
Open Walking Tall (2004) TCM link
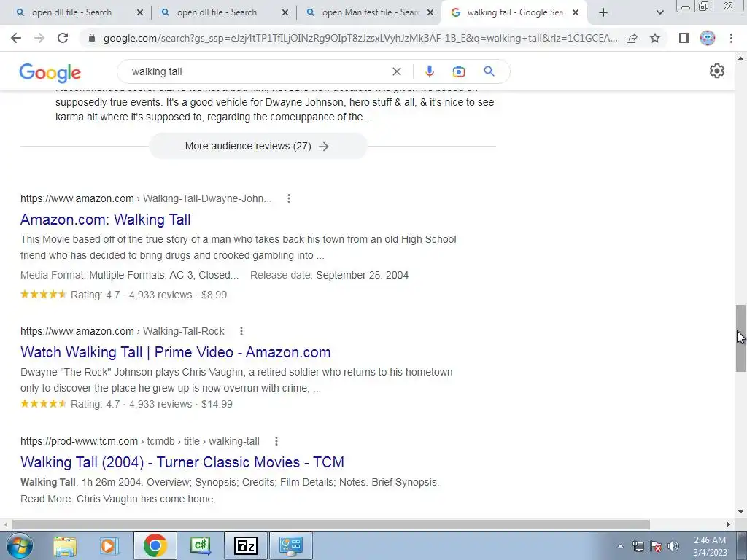pyautogui.click(x=182, y=462)
